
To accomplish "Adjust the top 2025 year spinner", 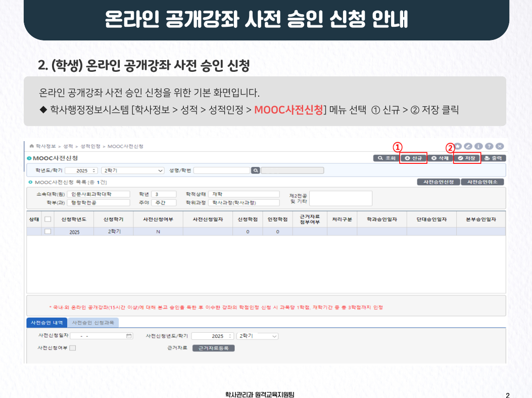I will (x=94, y=170).
